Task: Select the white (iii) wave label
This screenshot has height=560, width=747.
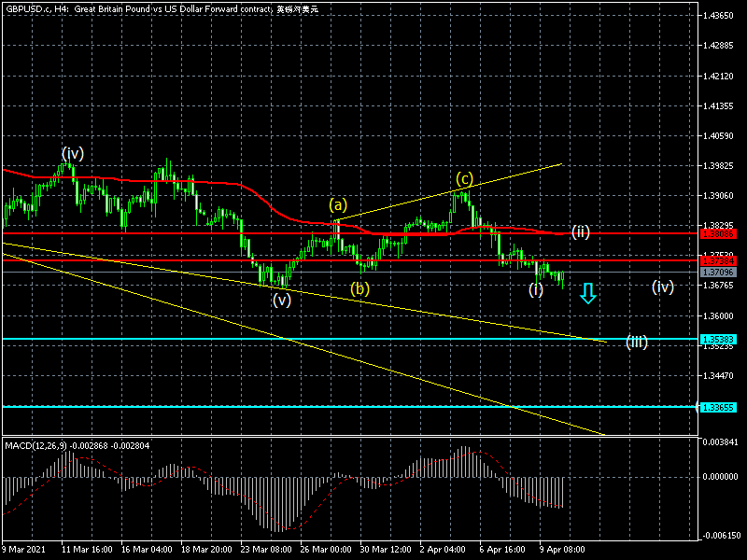Action: (637, 342)
